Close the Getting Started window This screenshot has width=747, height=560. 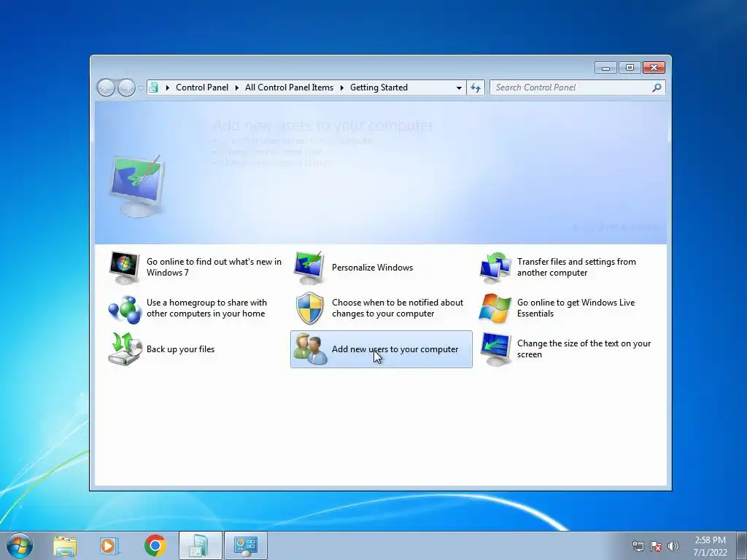pos(654,68)
